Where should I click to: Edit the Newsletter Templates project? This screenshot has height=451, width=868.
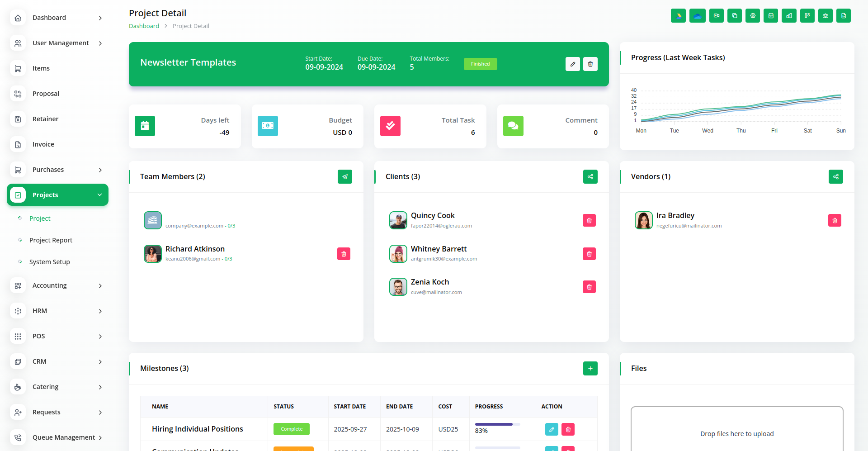pyautogui.click(x=572, y=64)
